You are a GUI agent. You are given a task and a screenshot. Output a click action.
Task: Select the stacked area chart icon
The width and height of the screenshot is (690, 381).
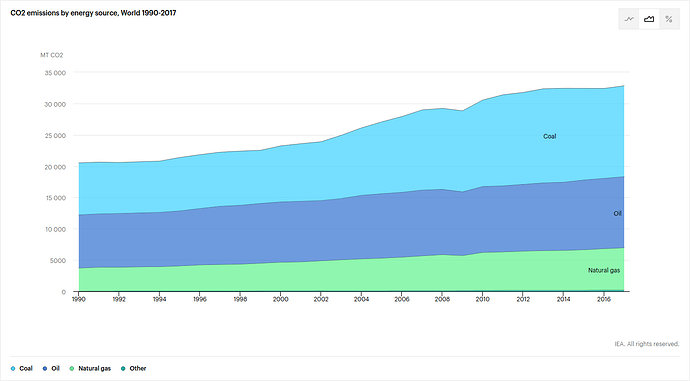click(x=649, y=19)
